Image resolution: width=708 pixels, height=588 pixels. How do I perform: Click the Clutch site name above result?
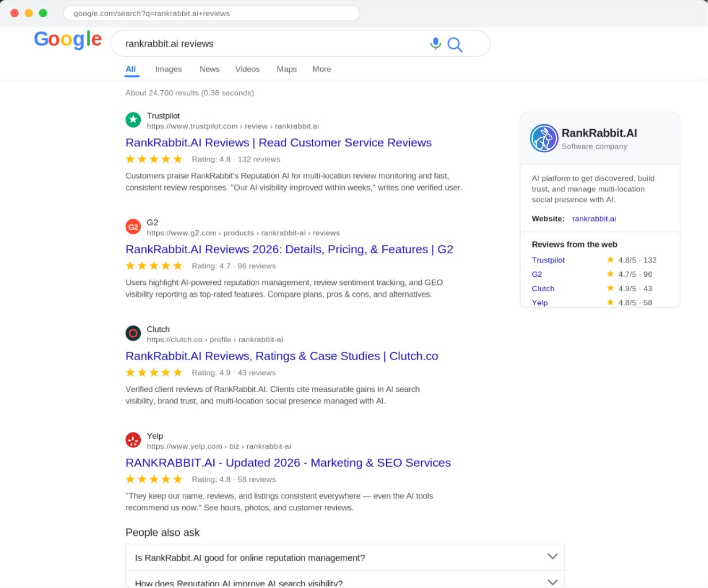(x=158, y=330)
